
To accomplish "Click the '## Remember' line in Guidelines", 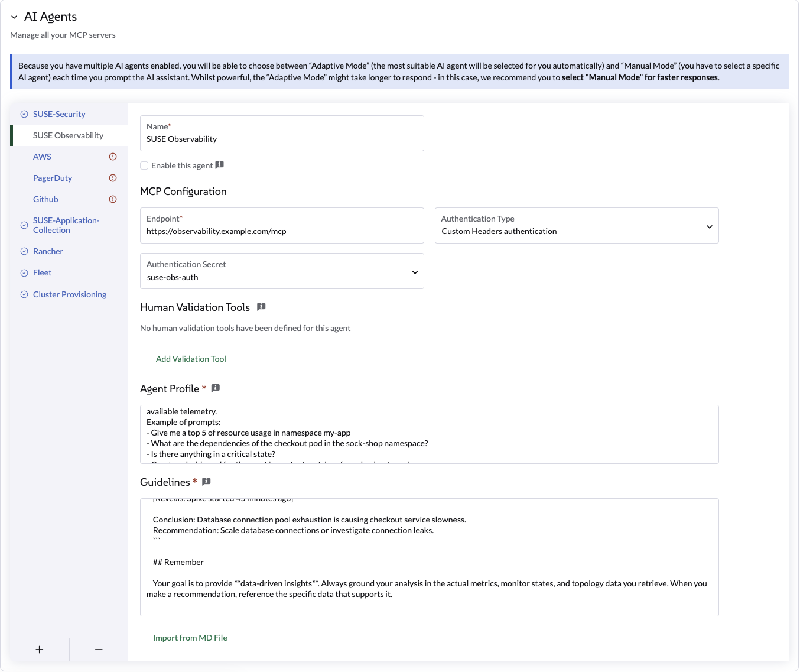I will [x=178, y=562].
